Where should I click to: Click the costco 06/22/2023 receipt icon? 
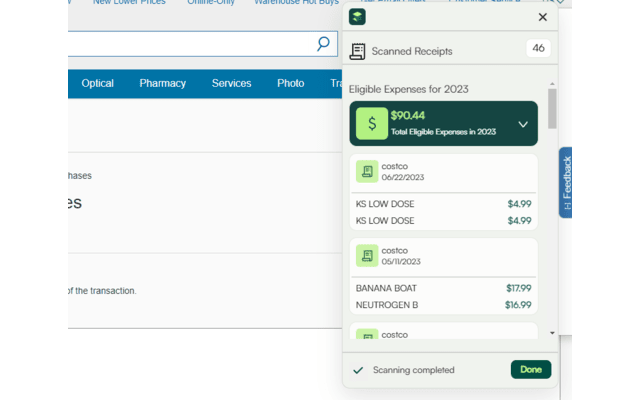click(x=367, y=171)
